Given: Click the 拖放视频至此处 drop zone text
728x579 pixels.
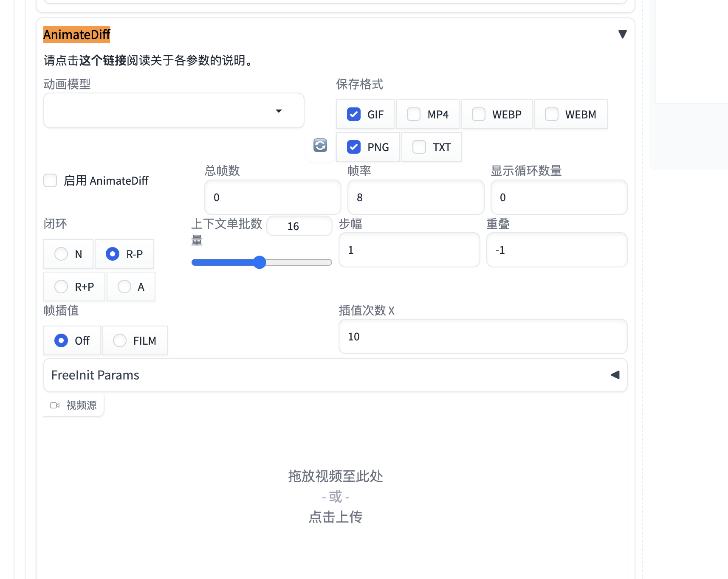Looking at the screenshot, I should (x=336, y=476).
